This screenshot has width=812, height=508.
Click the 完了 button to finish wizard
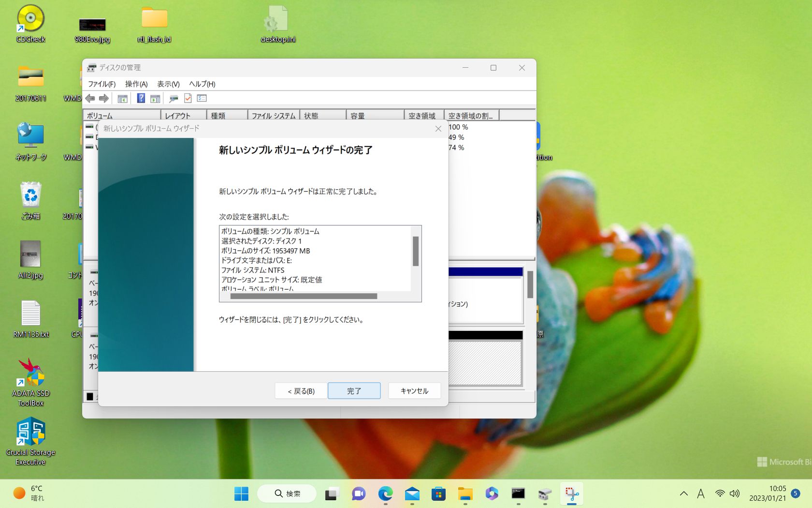pyautogui.click(x=354, y=391)
